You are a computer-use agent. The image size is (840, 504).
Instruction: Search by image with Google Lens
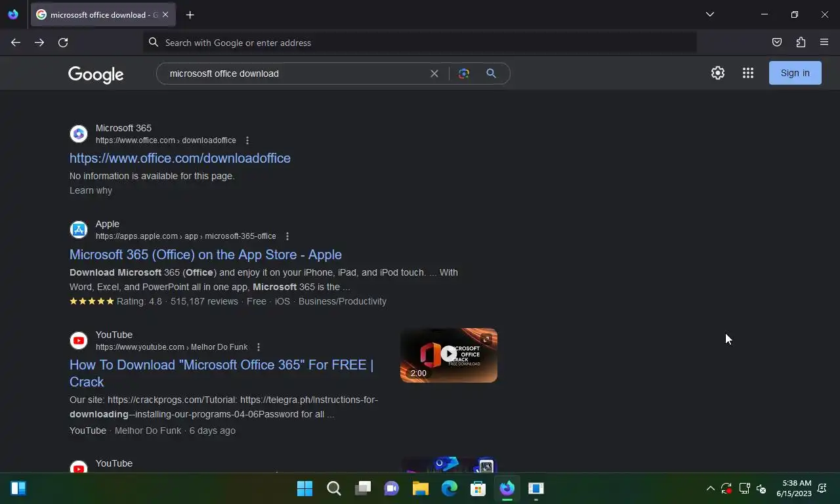point(464,73)
